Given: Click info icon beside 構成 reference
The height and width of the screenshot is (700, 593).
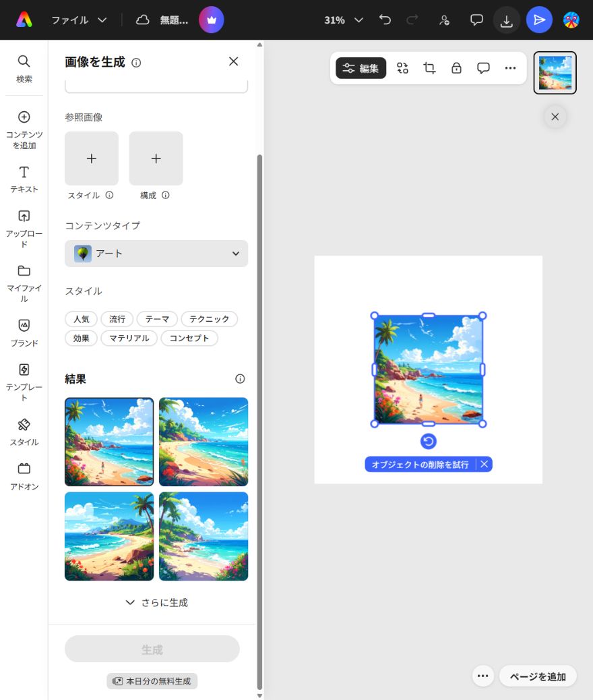Looking at the screenshot, I should 166,195.
